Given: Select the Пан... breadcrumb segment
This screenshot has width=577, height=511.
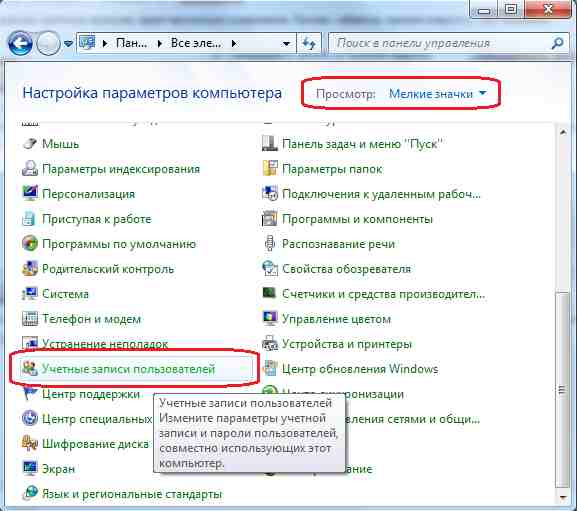Looking at the screenshot, I should (x=131, y=43).
